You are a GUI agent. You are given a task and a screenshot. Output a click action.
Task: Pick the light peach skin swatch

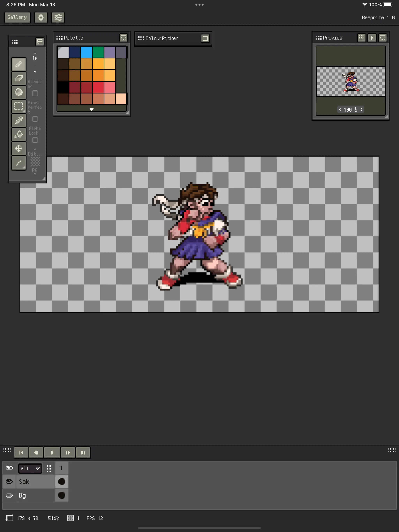point(121,99)
